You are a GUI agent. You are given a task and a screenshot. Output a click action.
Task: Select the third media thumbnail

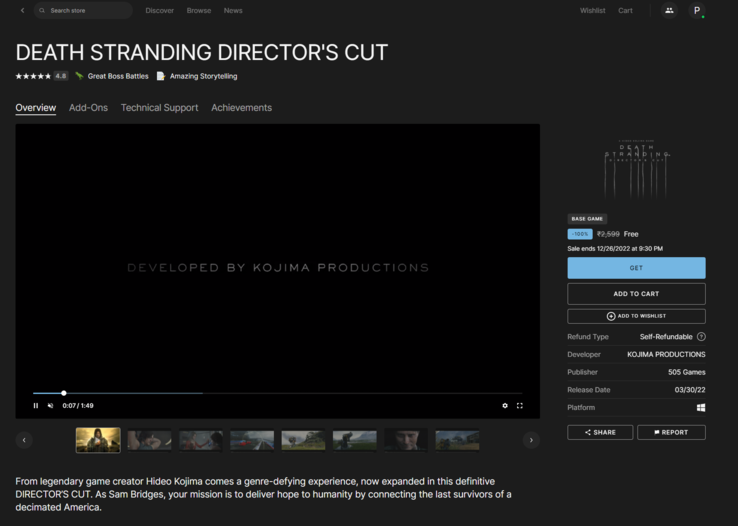[x=201, y=440]
